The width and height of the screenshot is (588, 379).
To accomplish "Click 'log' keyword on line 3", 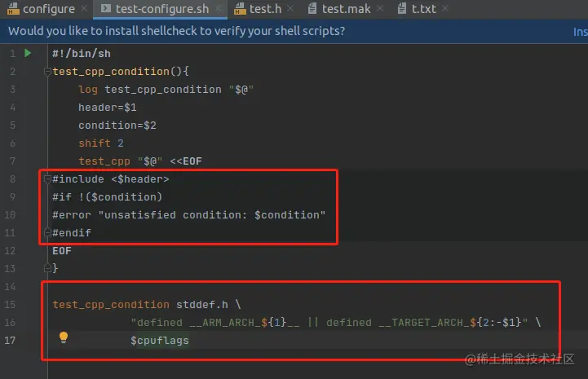I will [88, 90].
